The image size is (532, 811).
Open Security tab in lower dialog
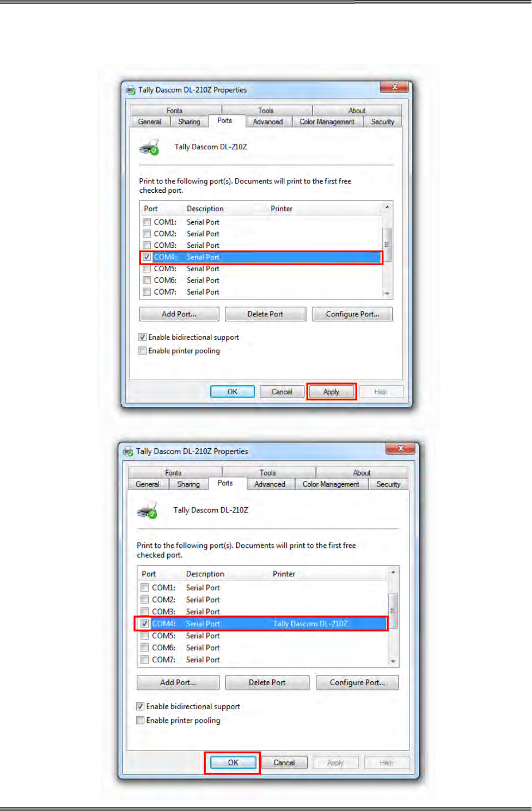click(389, 484)
